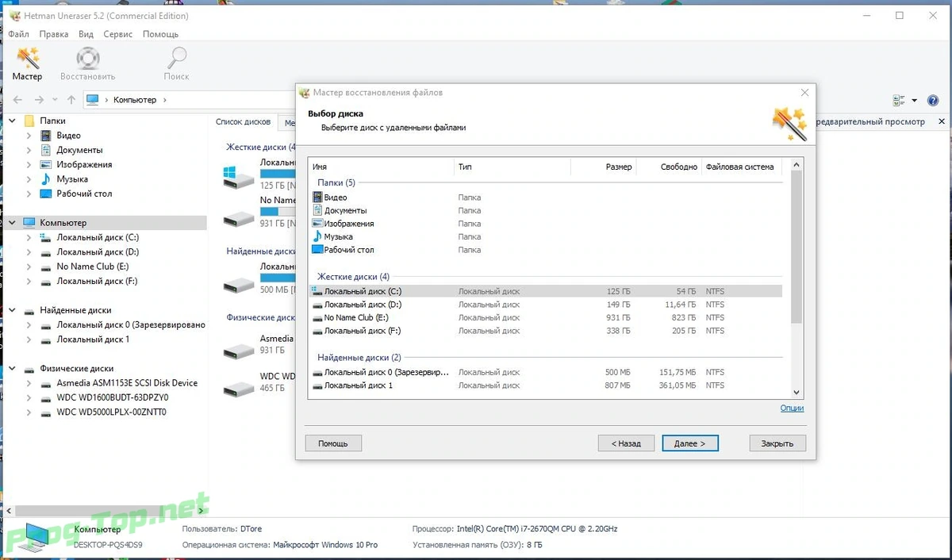Viewport: 952px width, 560px height.
Task: Open the Помощь menu
Action: pyautogui.click(x=160, y=34)
